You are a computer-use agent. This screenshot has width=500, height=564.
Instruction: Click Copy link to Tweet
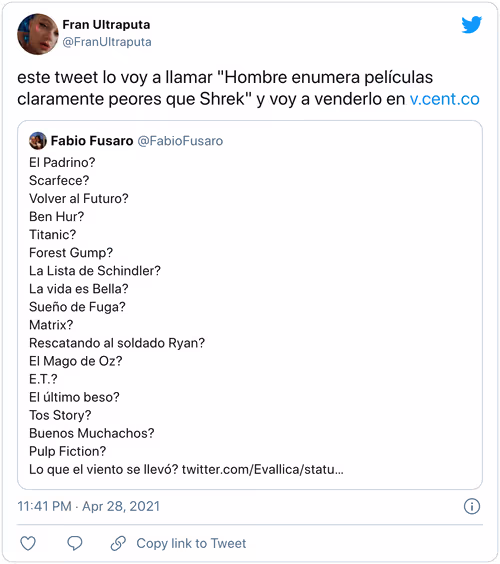click(x=191, y=543)
